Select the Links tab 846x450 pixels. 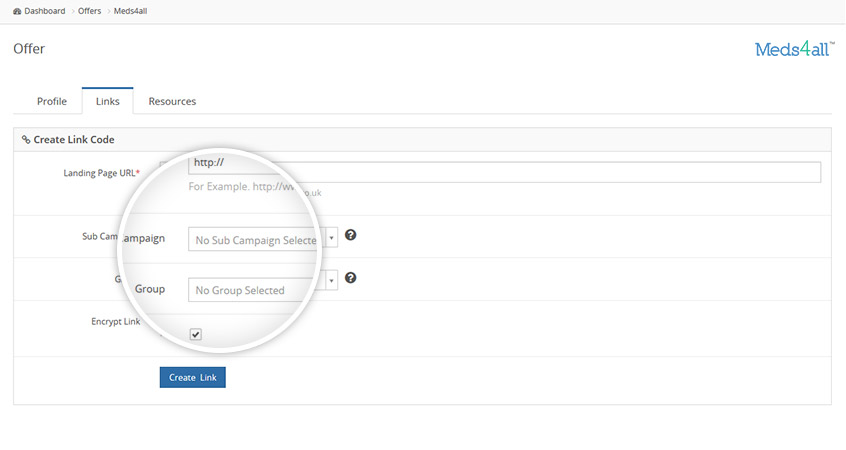(x=107, y=101)
